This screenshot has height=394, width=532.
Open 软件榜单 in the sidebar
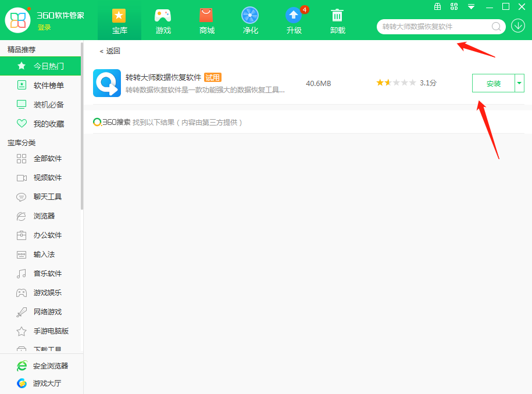40,85
